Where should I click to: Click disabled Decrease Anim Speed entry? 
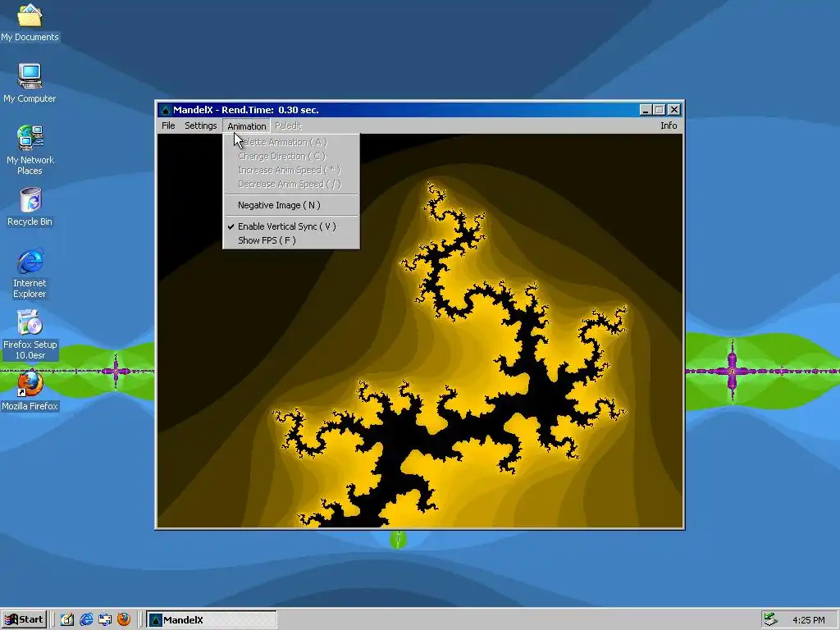point(291,184)
